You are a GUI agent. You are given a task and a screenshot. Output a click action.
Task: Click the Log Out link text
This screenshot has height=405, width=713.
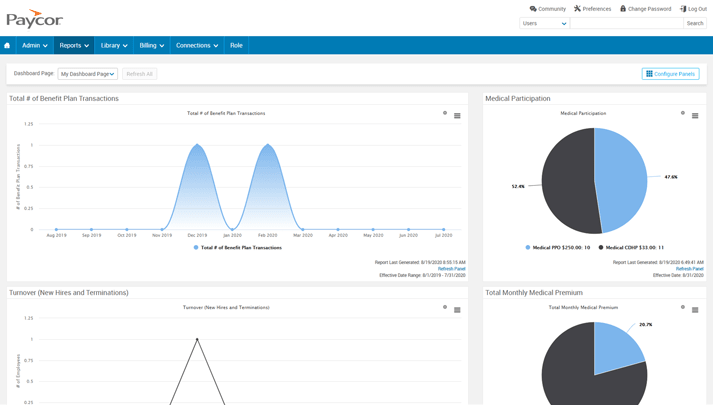point(698,9)
